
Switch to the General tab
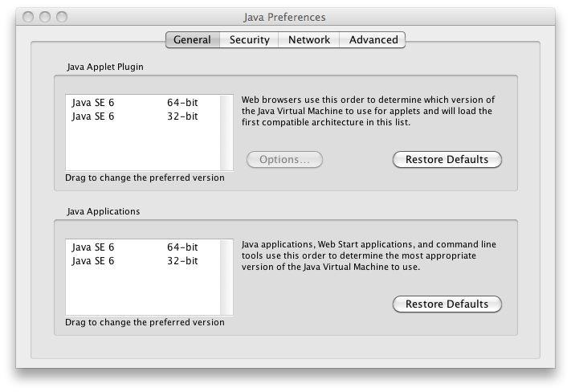pyautogui.click(x=192, y=39)
